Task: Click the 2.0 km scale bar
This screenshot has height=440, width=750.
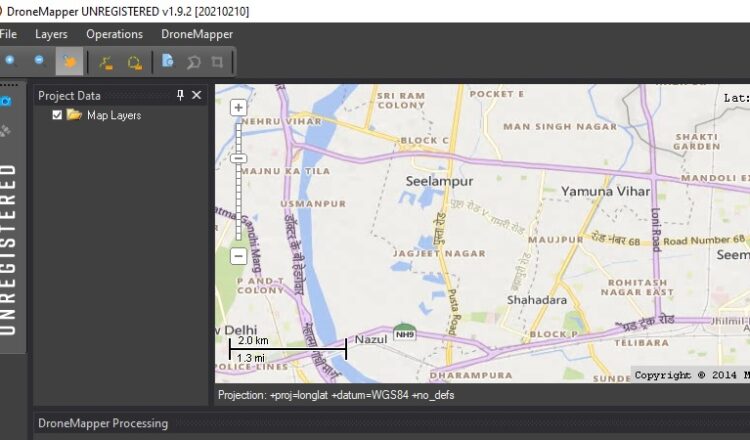Action: [288, 349]
